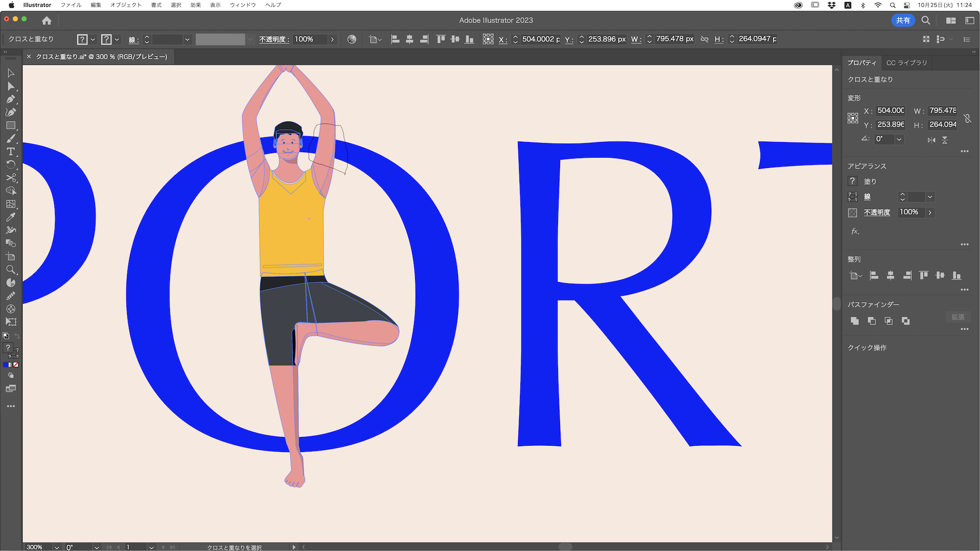Viewport: 980px width, 551px height.
Task: Flip horizontally in the Transform section
Action: pos(931,140)
